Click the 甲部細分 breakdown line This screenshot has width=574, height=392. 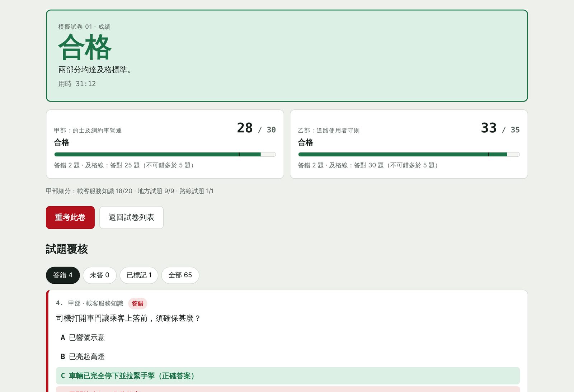pos(130,191)
